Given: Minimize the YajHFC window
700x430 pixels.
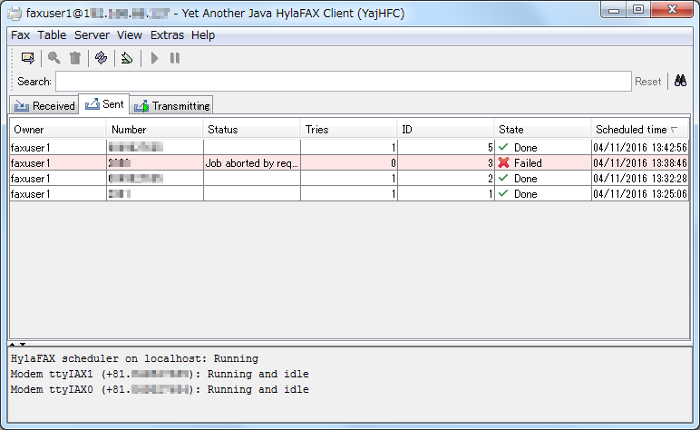Looking at the screenshot, I should pyautogui.click(x=614, y=10).
